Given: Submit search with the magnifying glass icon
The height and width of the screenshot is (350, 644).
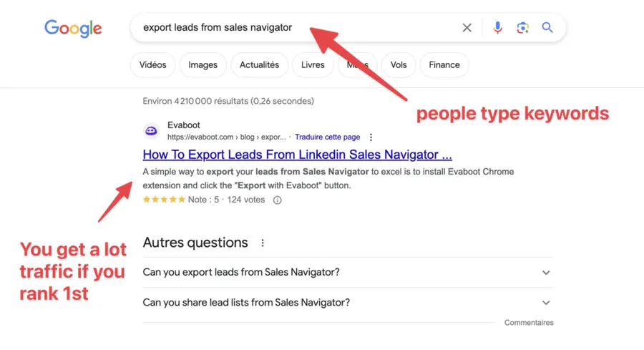Looking at the screenshot, I should 547,27.
